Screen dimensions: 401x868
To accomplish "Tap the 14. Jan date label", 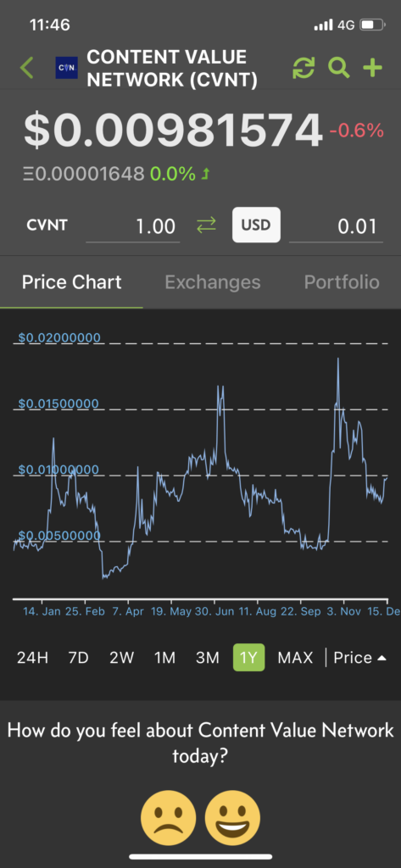I will tap(42, 612).
